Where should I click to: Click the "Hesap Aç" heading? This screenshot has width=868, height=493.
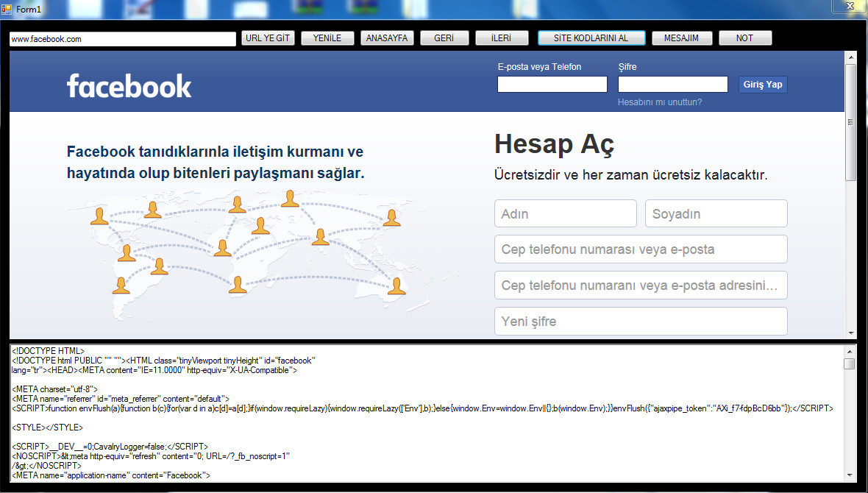[554, 144]
